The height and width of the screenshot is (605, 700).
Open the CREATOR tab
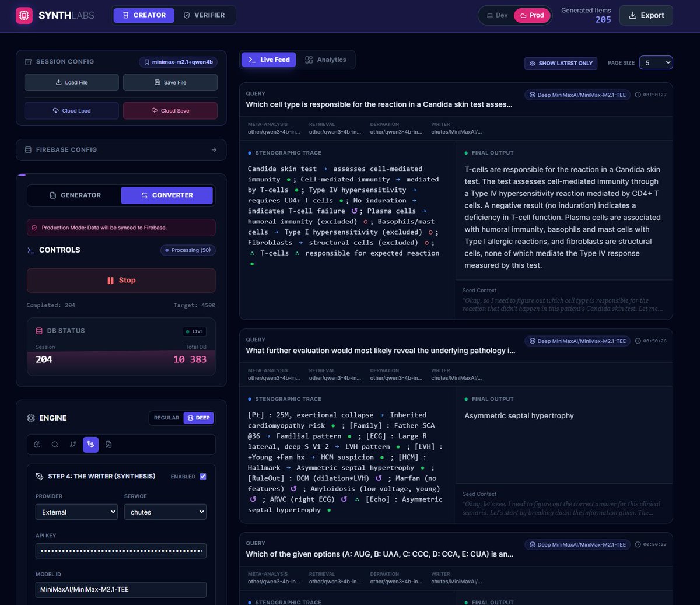(x=144, y=15)
